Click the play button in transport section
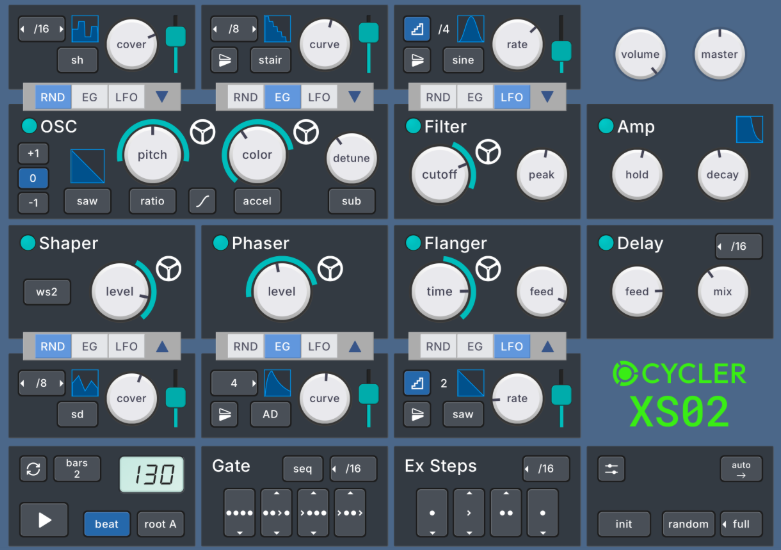781x550 pixels. [44, 521]
